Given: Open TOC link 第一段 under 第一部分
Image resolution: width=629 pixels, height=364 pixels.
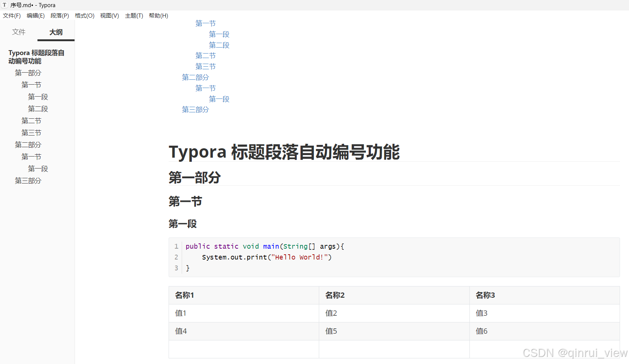Looking at the screenshot, I should (x=219, y=34).
